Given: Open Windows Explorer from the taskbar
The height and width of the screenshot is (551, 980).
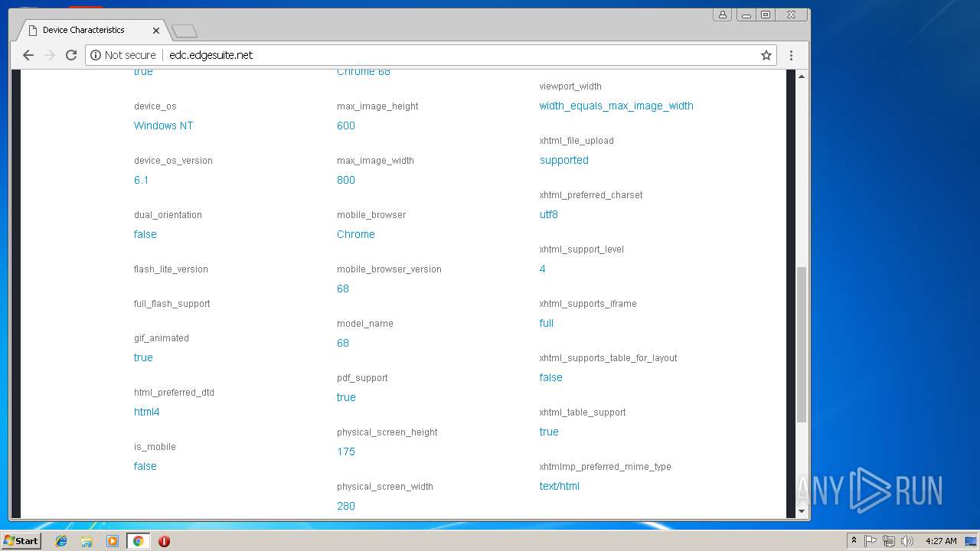Looking at the screenshot, I should click(87, 541).
